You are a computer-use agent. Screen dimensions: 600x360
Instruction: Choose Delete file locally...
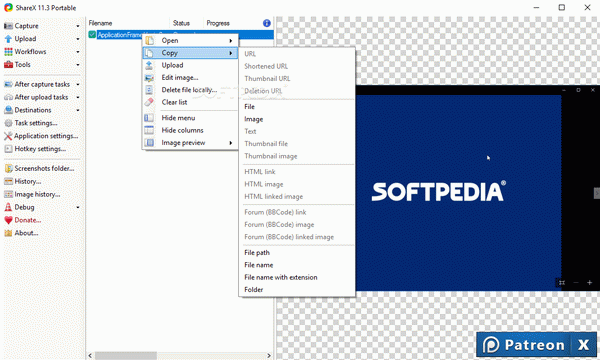[190, 90]
